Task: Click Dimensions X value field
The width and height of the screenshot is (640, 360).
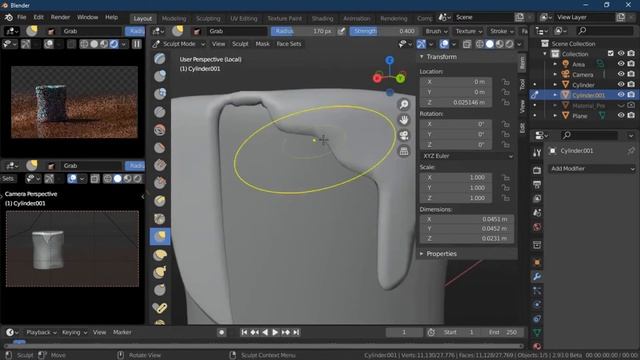Action: tap(467, 219)
